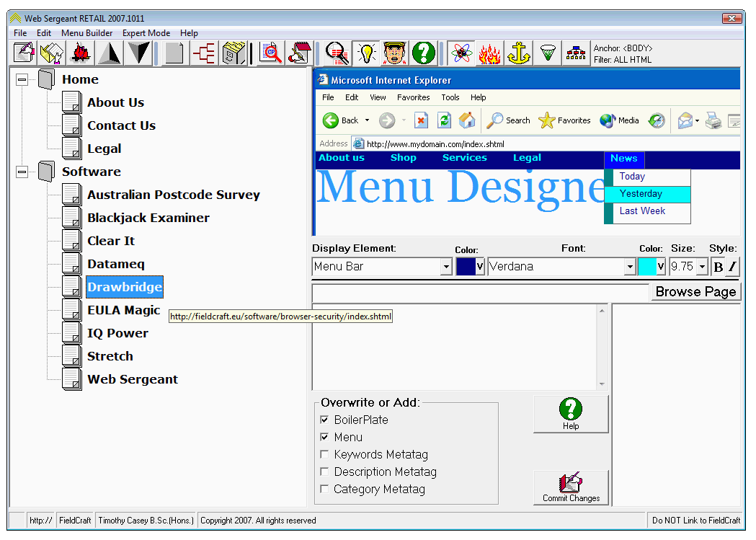Select Australian Postcode Survey page
This screenshot has width=756, height=540.
pyautogui.click(x=174, y=195)
